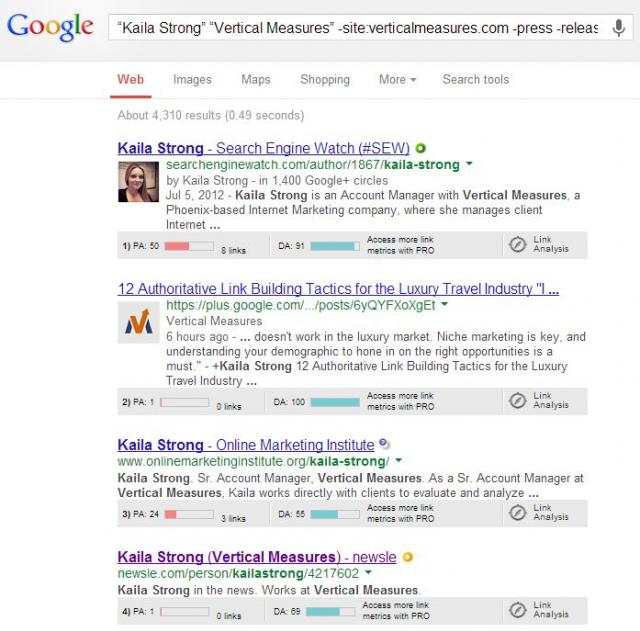Click the small icon after Online Marketing Institute title
Image resolution: width=640 pixels, height=631 pixels.
[x=384, y=444]
